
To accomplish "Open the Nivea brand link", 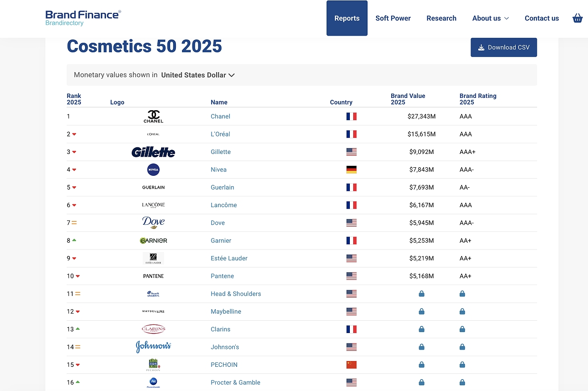I will 219,170.
